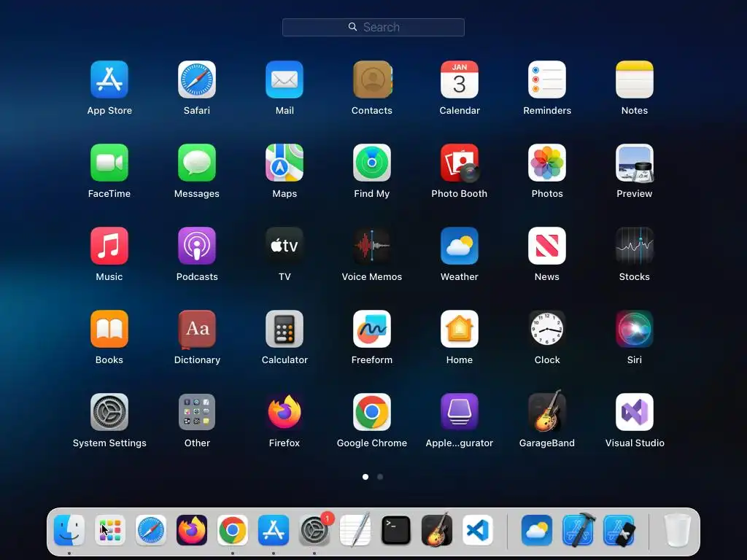Open System Settings from Launchpad grid
Image resolution: width=747 pixels, height=560 pixels.
pyautogui.click(x=109, y=412)
